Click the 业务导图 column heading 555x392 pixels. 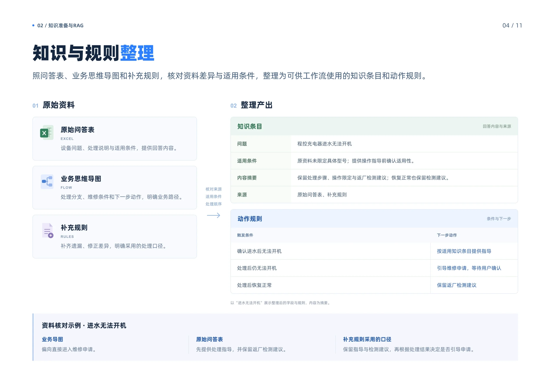(x=52, y=339)
